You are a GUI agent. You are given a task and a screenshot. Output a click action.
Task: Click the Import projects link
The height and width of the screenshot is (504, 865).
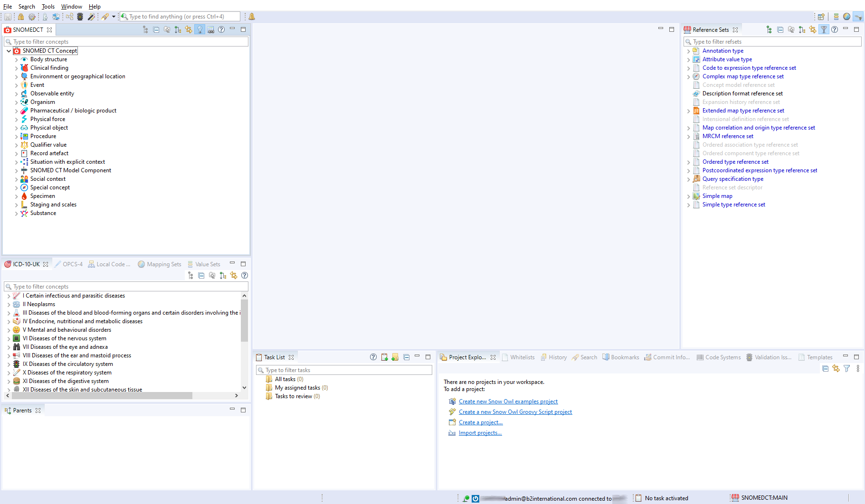click(x=480, y=433)
